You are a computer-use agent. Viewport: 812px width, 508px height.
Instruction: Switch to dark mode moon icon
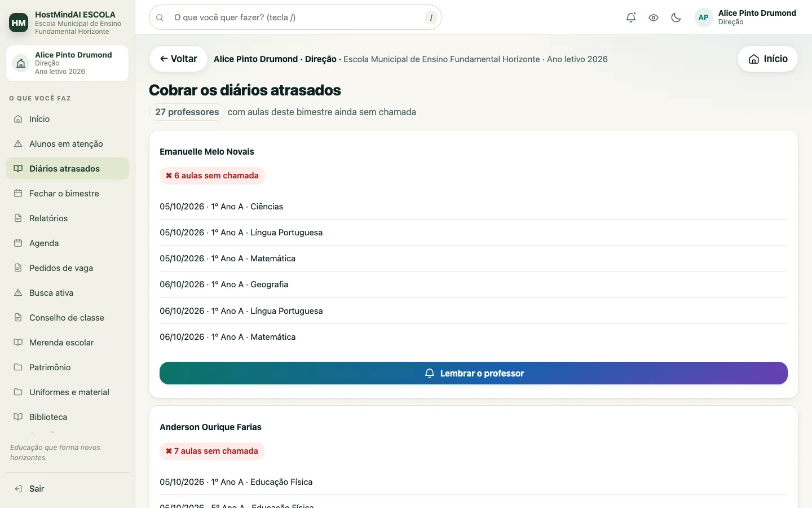676,17
